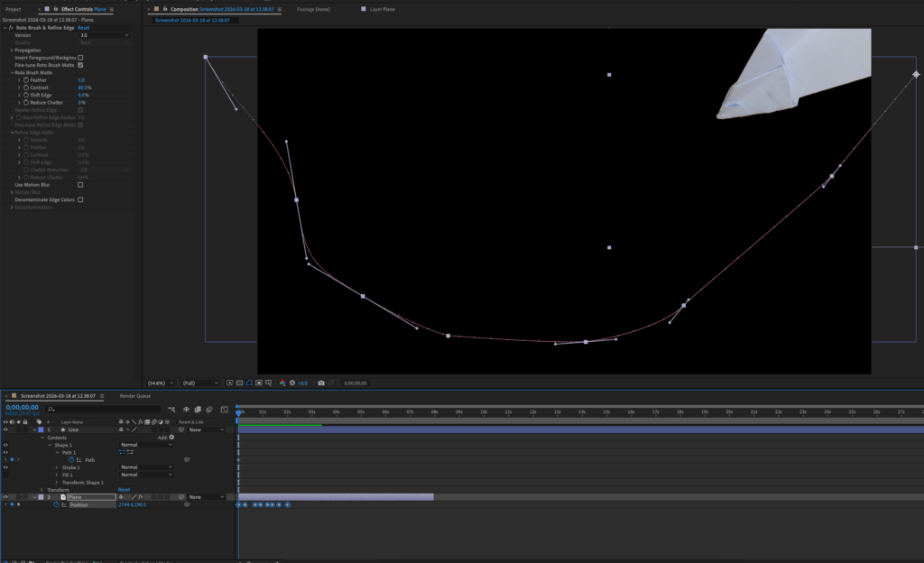Uncheck Fine-tune Roto Brush Matte

coord(80,65)
